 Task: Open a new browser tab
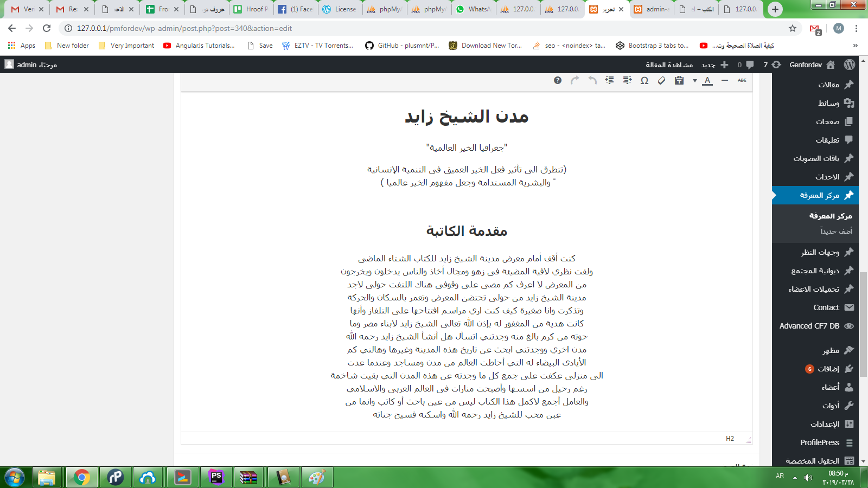pyautogui.click(x=775, y=9)
